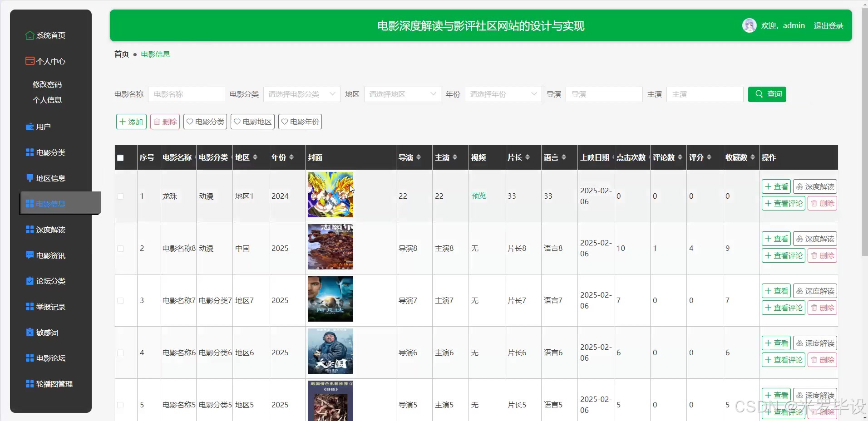This screenshot has height=421, width=868.
Task: Click the 个人中心 card icon in sidebar
Action: pos(30,61)
